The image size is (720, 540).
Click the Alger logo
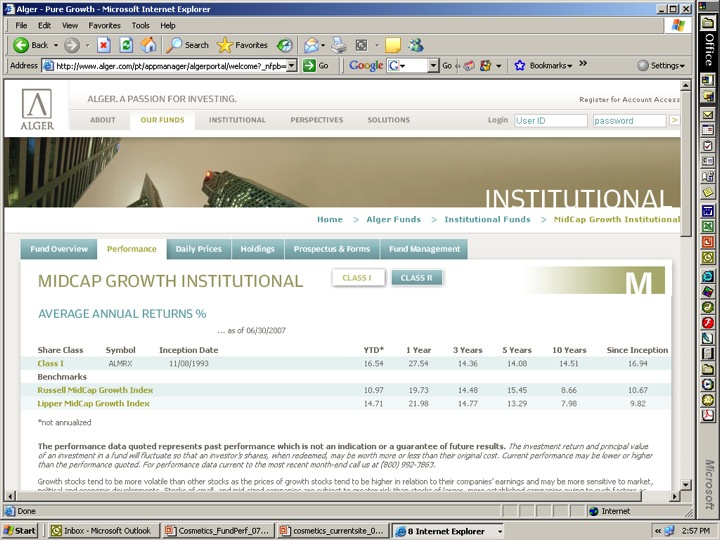point(37,109)
